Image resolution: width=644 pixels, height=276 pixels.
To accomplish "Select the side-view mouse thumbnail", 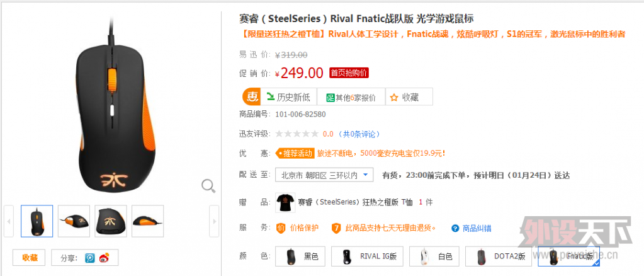I will (x=148, y=221).
